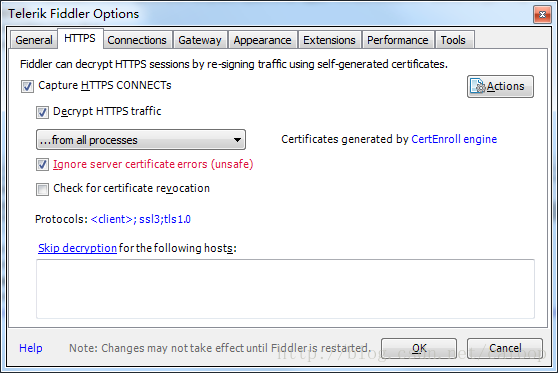The width and height of the screenshot is (558, 373).
Task: Close the Telerik Fiddler Options window
Action: click(542, 15)
